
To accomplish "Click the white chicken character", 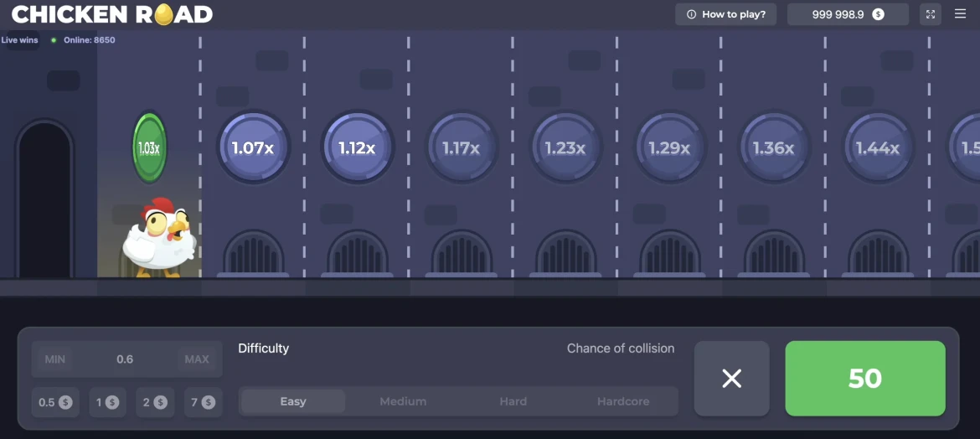I will 160,238.
